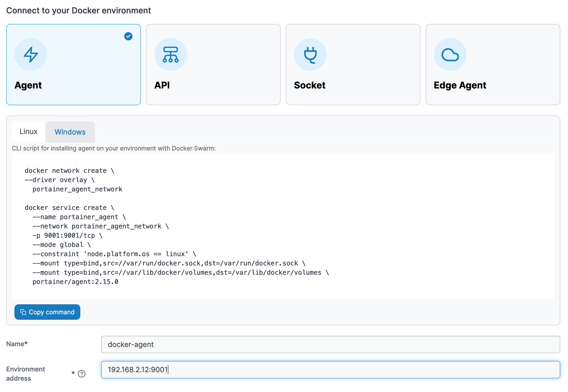Select the Edge Agent option card

point(493,65)
